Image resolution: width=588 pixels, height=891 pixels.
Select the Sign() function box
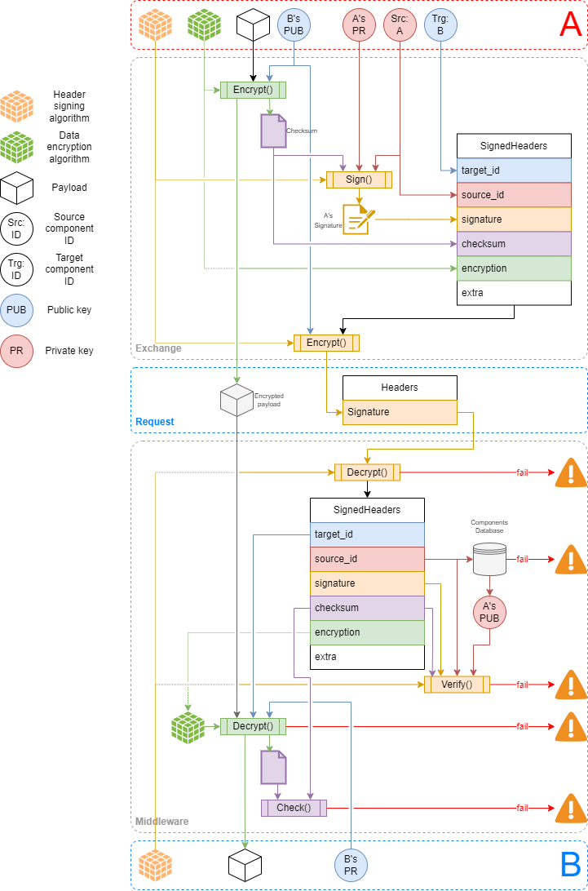tap(359, 180)
